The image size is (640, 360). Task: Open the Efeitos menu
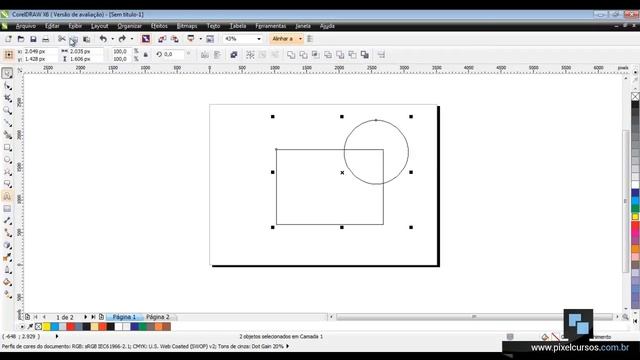[159, 26]
